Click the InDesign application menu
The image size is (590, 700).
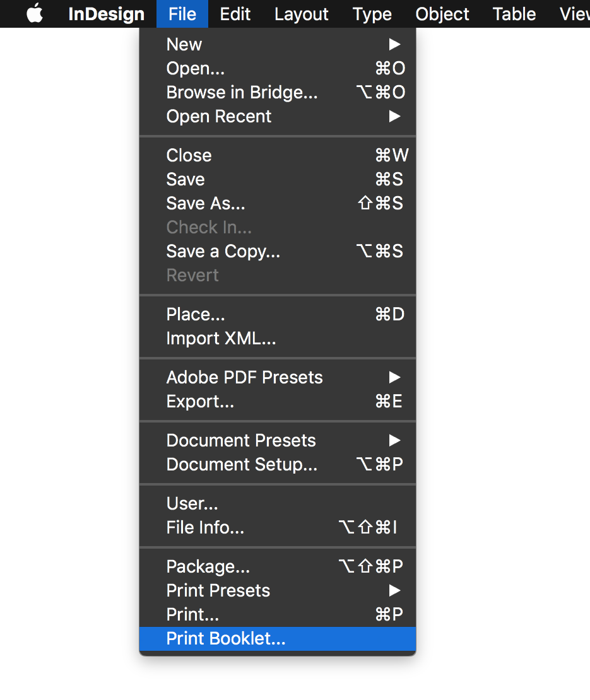click(106, 14)
